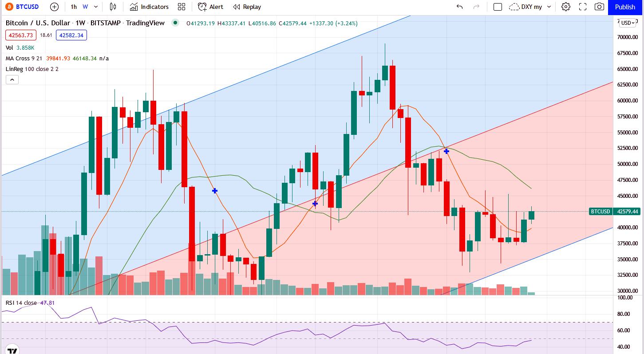This screenshot has width=644, height=354.
Task: Select the LinReg 100 close legend
Action: (x=32, y=69)
